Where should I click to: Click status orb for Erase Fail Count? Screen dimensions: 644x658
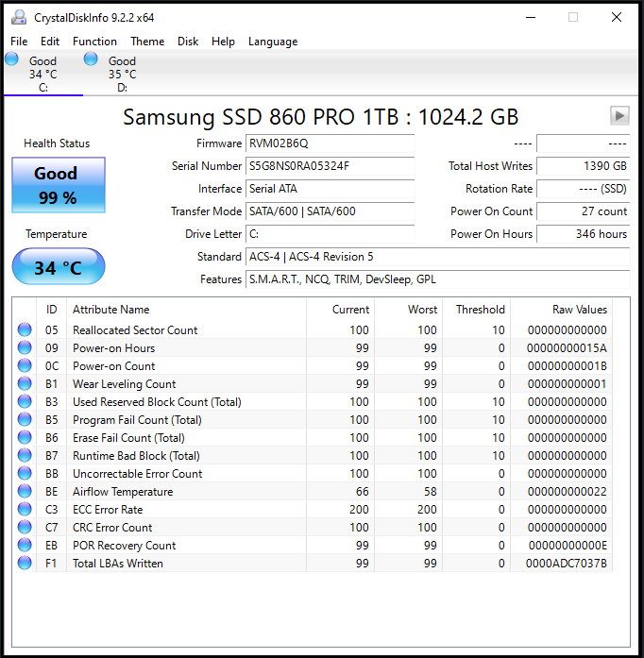tap(25, 437)
